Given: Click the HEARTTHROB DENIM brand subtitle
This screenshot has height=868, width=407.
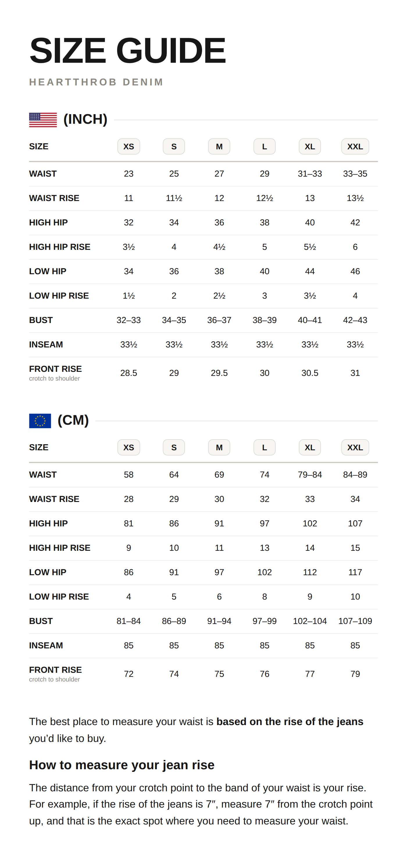Looking at the screenshot, I should point(96,82).
